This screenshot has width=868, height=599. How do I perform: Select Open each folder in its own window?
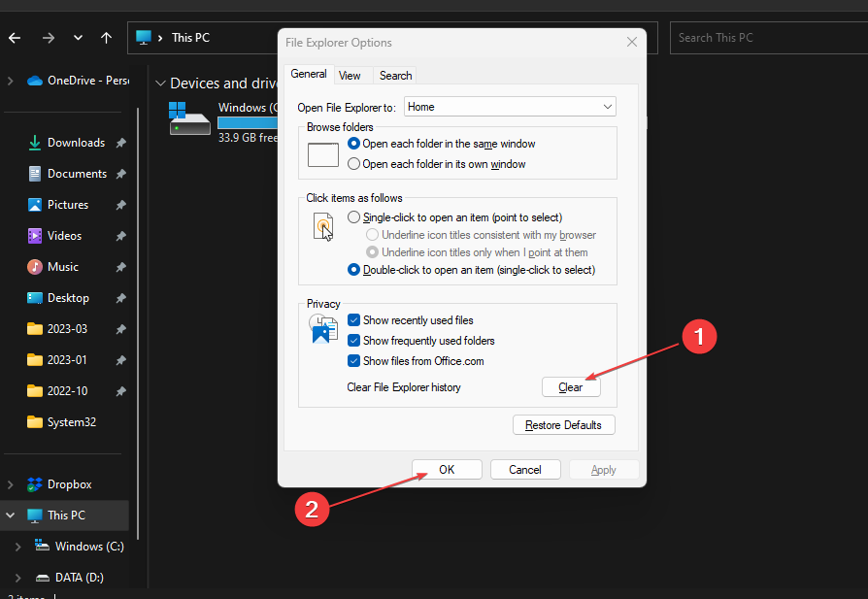pos(353,164)
